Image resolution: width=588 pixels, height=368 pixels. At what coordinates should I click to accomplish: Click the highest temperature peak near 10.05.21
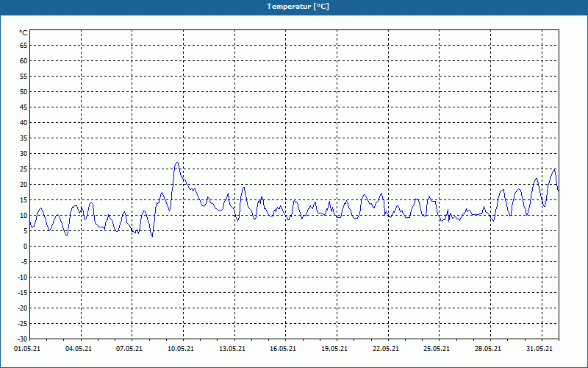[177, 163]
